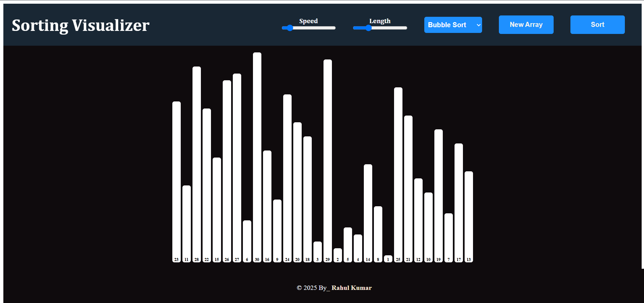Click the Speed slider handle
Image resolution: width=644 pixels, height=303 pixels.
[x=290, y=28]
